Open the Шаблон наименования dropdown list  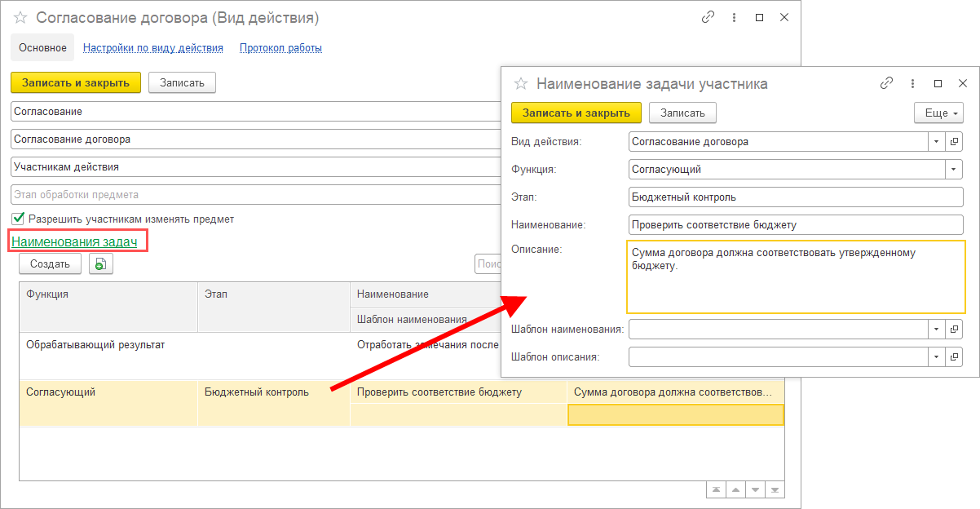(x=936, y=329)
